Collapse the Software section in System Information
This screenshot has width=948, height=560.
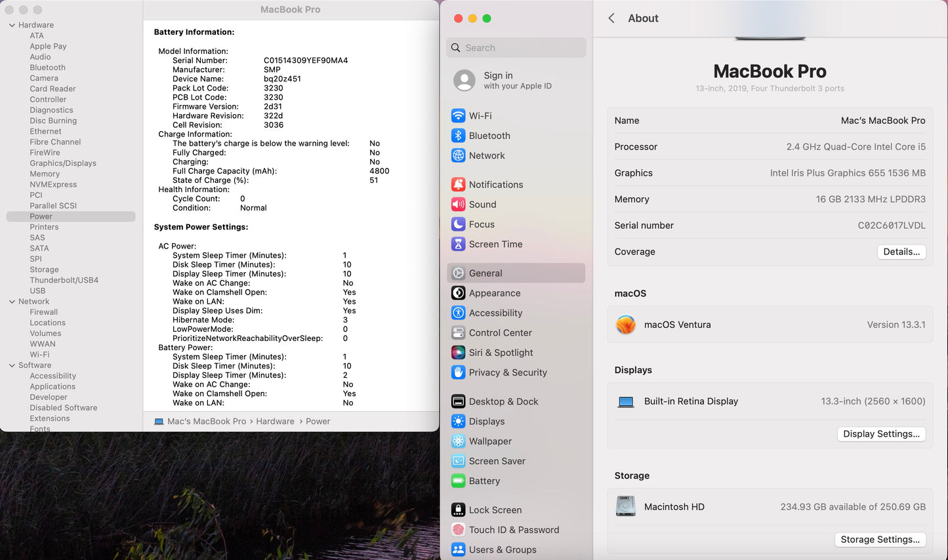click(11, 365)
